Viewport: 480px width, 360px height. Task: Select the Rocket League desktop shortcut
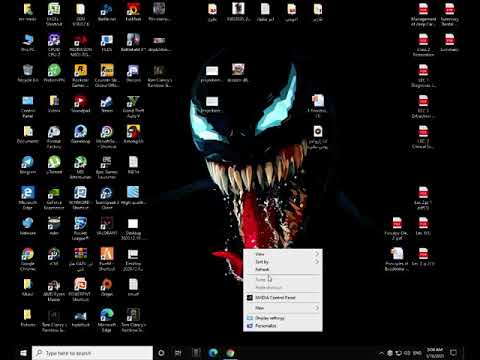[x=80, y=229]
